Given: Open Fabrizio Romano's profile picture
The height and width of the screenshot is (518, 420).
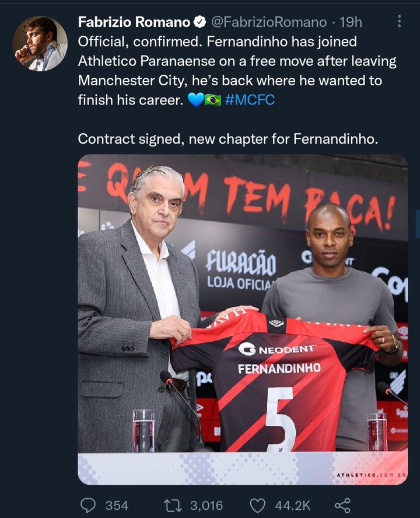Looking at the screenshot, I should point(40,43).
